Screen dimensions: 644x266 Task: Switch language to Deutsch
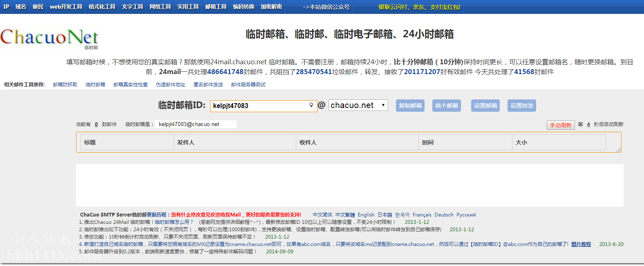(x=444, y=215)
